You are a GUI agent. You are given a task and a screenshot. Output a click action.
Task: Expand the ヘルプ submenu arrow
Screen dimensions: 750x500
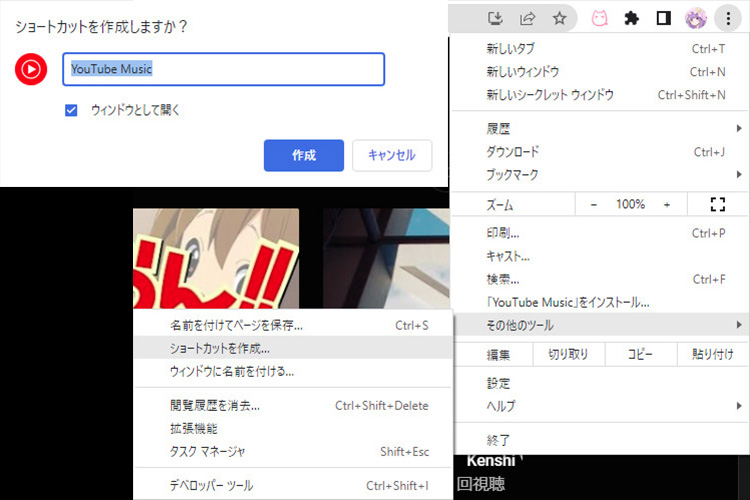pos(739,406)
